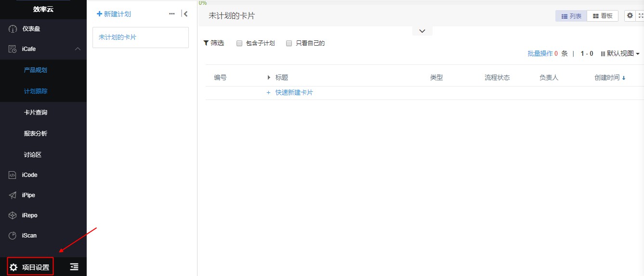Viewport: 644px width, 276px height.
Task: Open the 默认视图 dropdown
Action: [620, 54]
